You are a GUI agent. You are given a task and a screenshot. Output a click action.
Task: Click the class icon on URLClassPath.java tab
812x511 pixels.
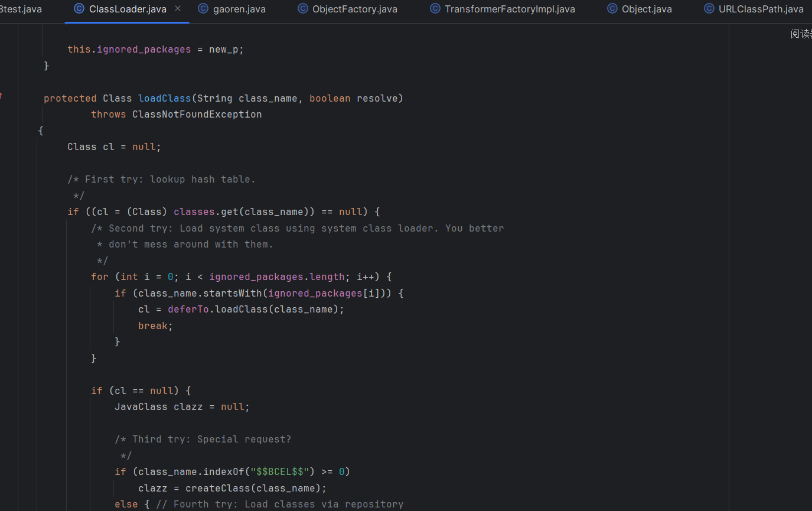pyautogui.click(x=709, y=9)
